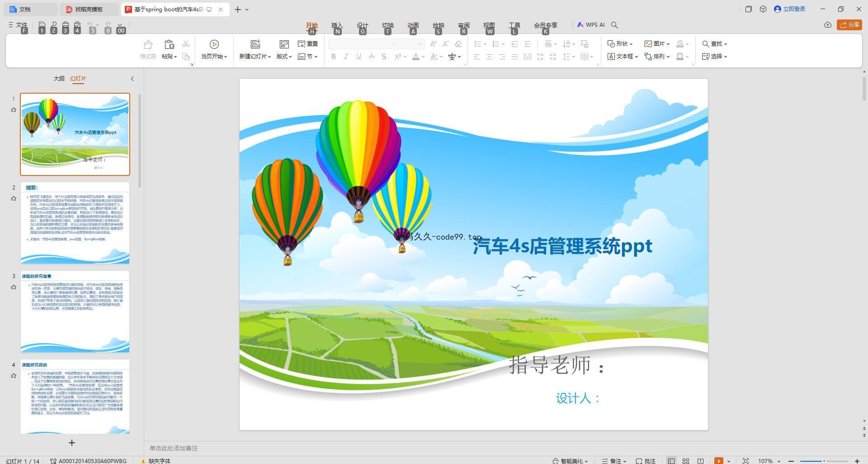Click the Format Painter (格式刷) icon
This screenshot has width=868, height=464.
pyautogui.click(x=148, y=44)
